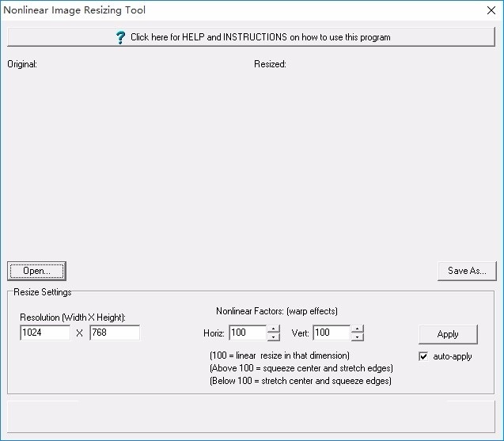Toggle the auto-apply checkbox
The width and height of the screenshot is (504, 441).
(x=423, y=356)
